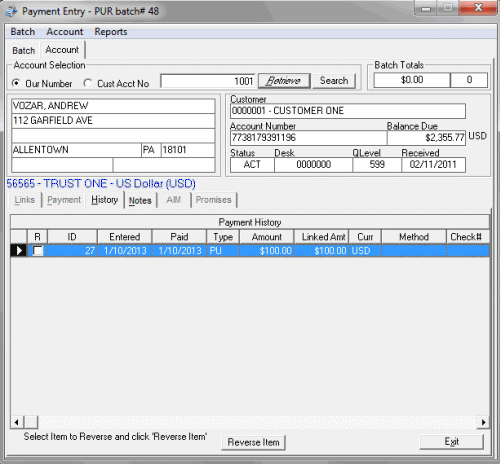Select the Account tab
500x464 pixels.
coord(62,50)
